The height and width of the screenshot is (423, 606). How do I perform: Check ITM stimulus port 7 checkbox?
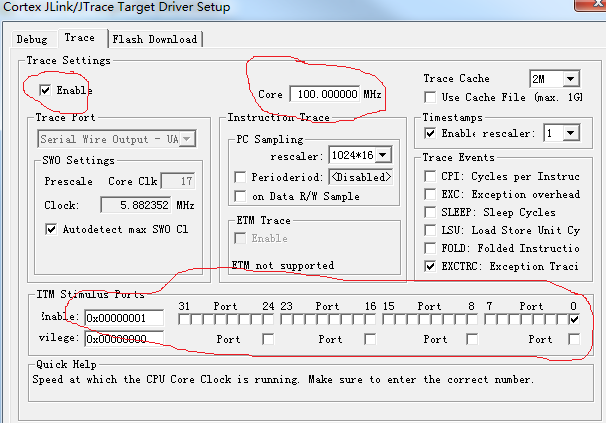click(x=490, y=319)
